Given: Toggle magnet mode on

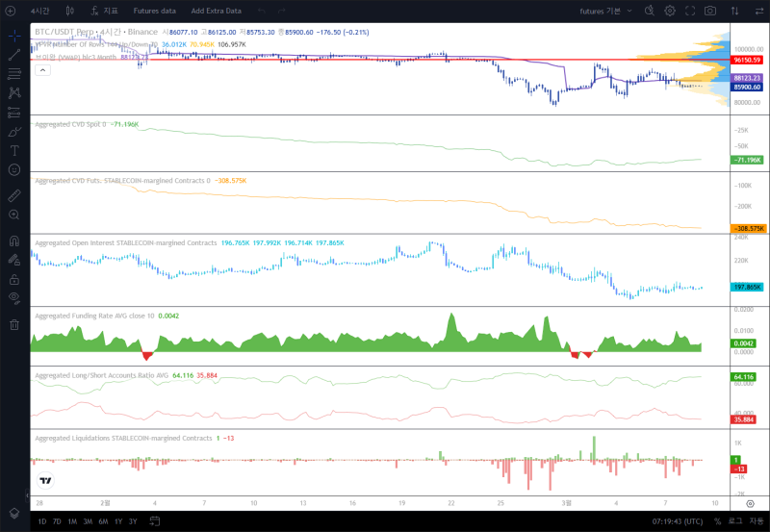Looking at the screenshot, I should [x=14, y=241].
